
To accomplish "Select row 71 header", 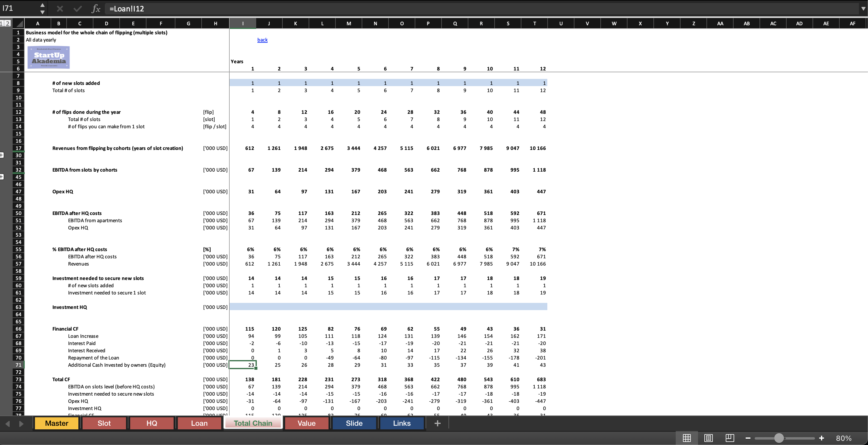I will click(18, 365).
